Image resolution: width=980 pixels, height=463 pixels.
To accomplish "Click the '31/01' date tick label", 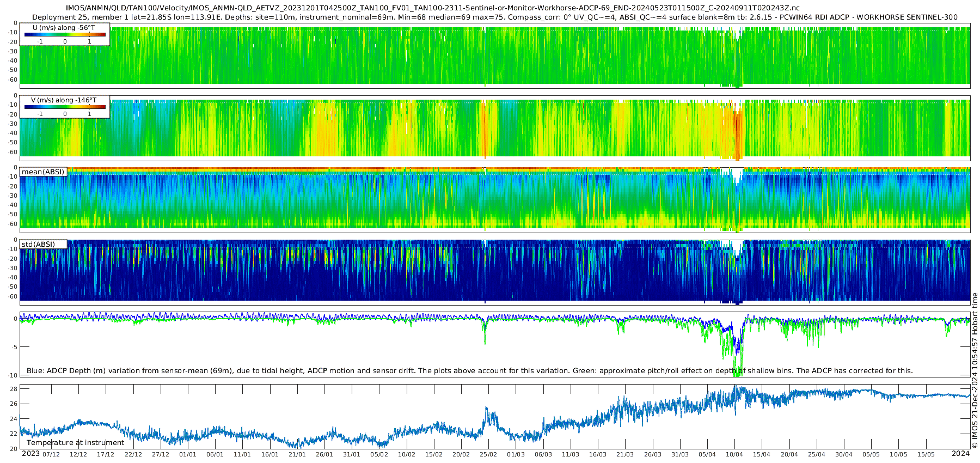I will point(352,455).
